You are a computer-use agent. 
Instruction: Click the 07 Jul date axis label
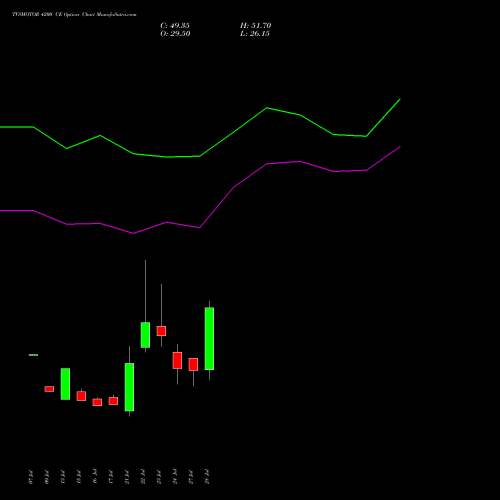coord(31,477)
